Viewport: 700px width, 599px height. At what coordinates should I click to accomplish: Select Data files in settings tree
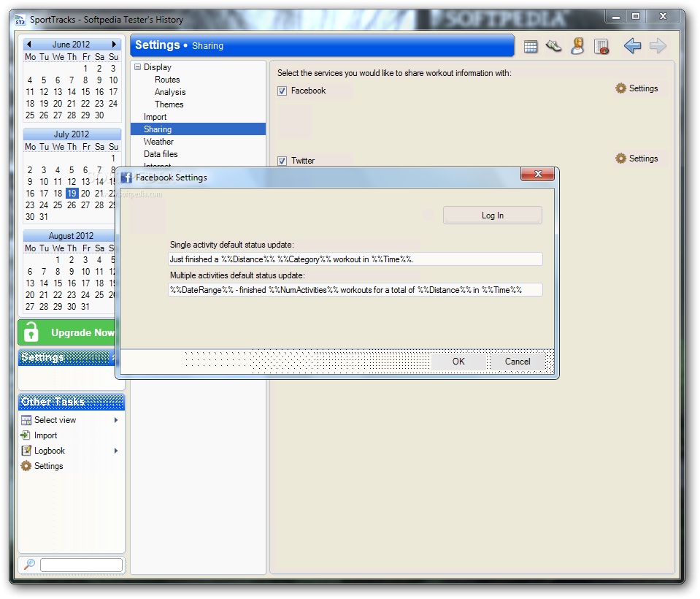[161, 154]
